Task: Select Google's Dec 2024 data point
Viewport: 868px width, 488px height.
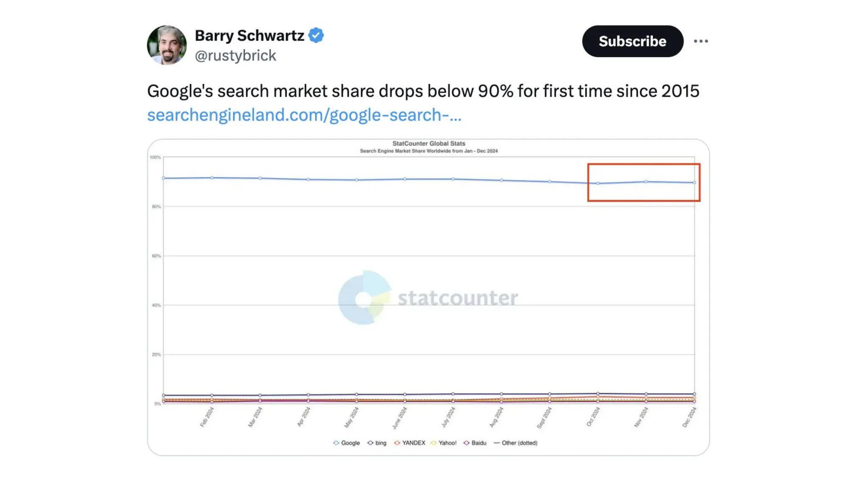Action: point(694,183)
